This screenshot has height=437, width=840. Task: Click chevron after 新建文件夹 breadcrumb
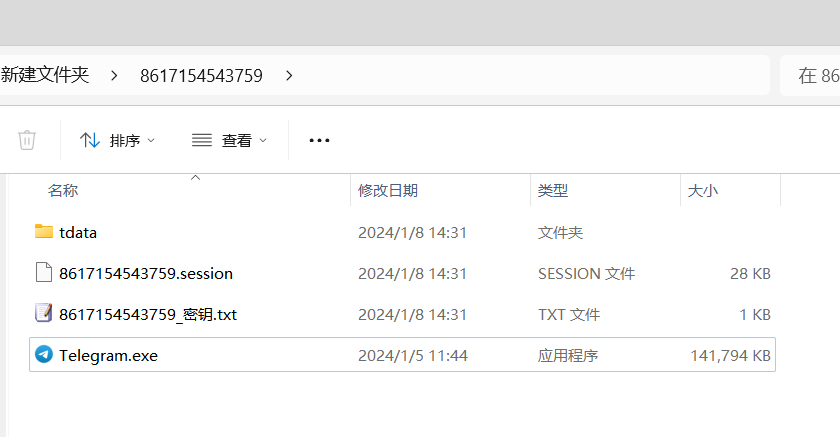pos(114,75)
